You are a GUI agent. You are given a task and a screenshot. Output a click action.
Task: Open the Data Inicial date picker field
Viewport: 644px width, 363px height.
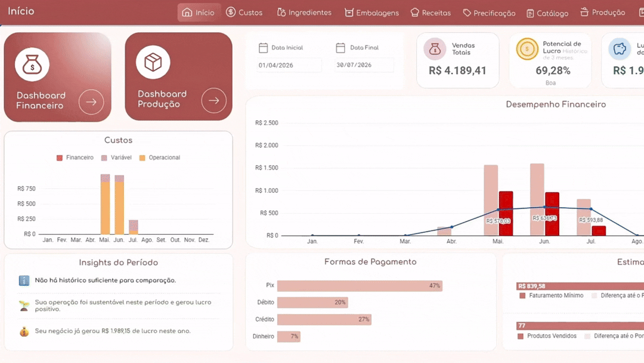[x=289, y=65]
